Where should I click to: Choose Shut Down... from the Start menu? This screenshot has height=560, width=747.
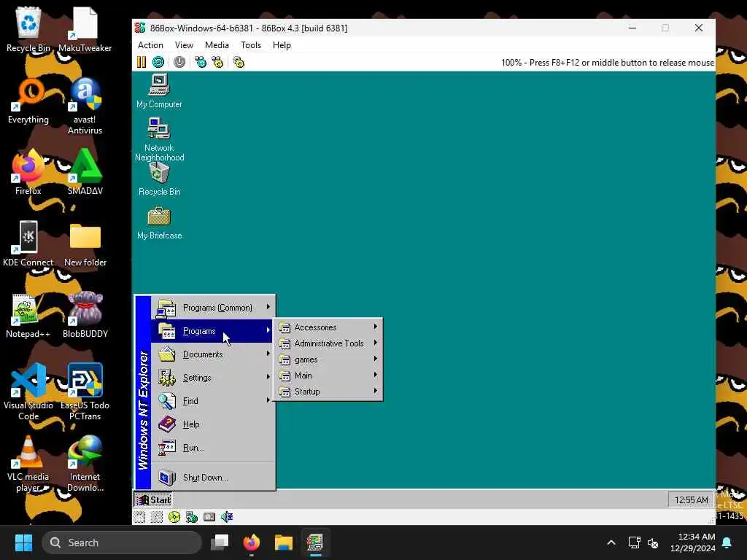213,477
